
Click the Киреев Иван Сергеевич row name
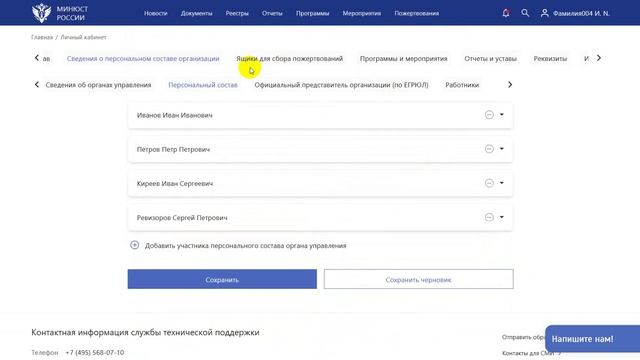coord(175,184)
